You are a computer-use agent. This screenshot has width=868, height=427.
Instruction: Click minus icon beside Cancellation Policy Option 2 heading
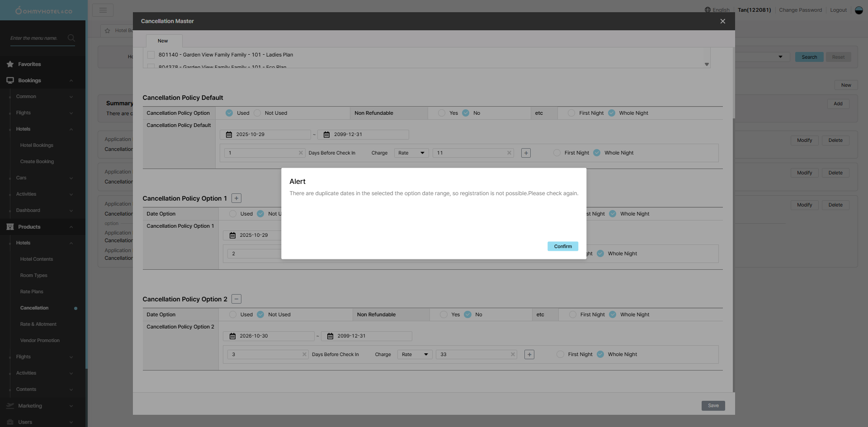coord(236,299)
